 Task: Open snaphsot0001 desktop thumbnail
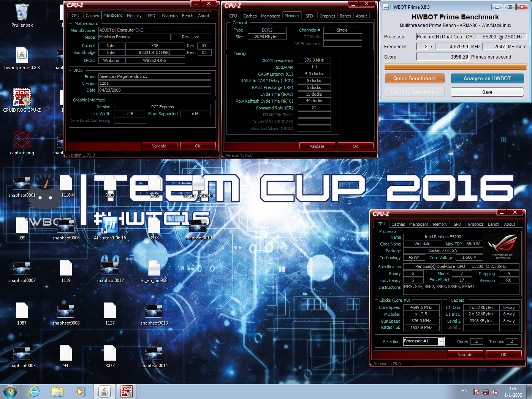pyautogui.click(x=22, y=187)
